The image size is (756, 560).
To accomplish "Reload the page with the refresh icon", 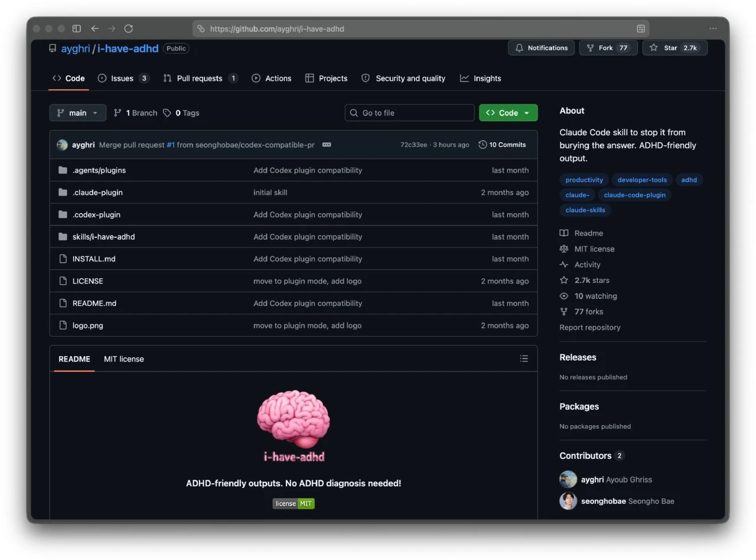I will pos(129,28).
